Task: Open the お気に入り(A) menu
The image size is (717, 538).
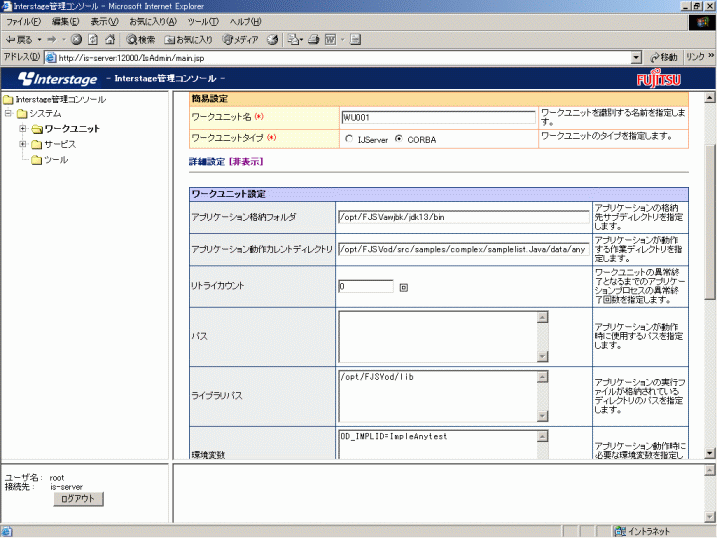Action: [153, 21]
